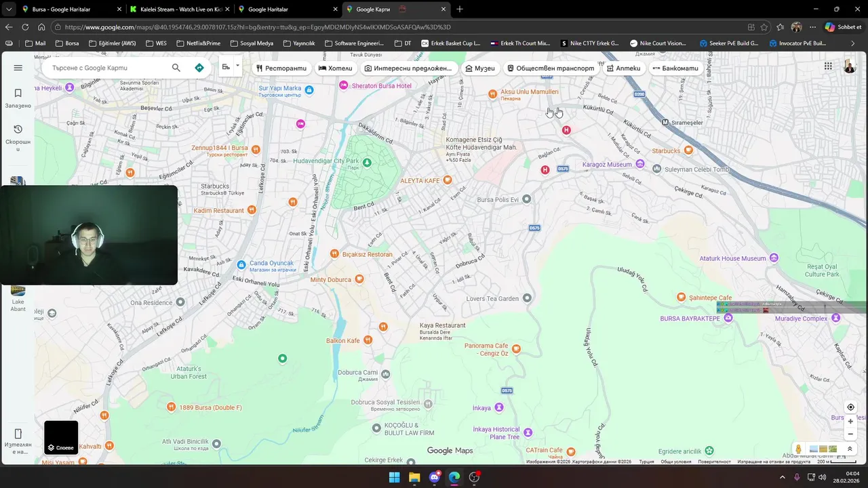Image resolution: width=868 pixels, height=488 pixels.
Task: Click the İnkaya Historical Plane Tree marker
Action: coord(528,432)
